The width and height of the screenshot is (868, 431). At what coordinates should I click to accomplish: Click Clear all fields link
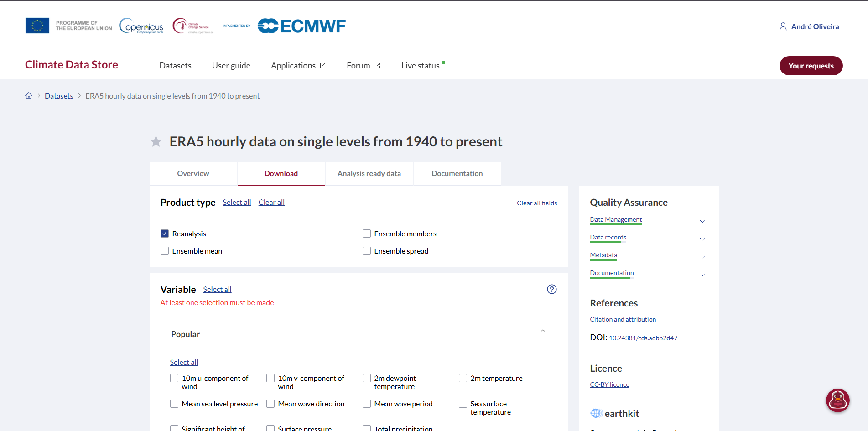[x=537, y=203]
